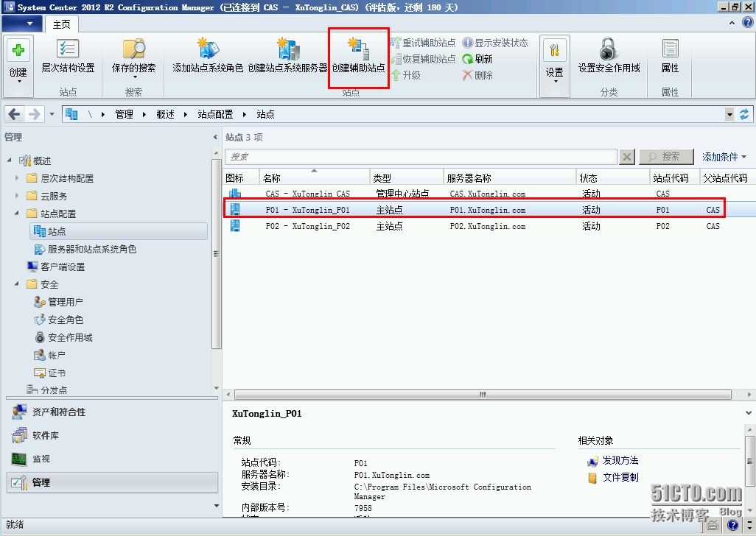756x536 pixels.
Task: Open Properties (属性) in the ribbon
Action: pos(670,57)
